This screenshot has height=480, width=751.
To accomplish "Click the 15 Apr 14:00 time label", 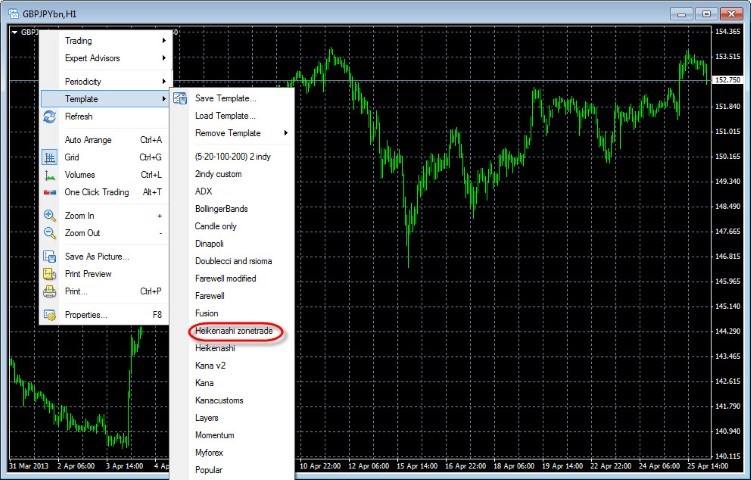I will click(417, 466).
